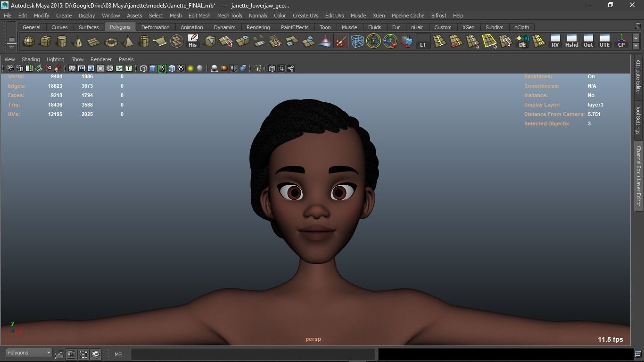Open the RV render view shelf button

pos(555,41)
